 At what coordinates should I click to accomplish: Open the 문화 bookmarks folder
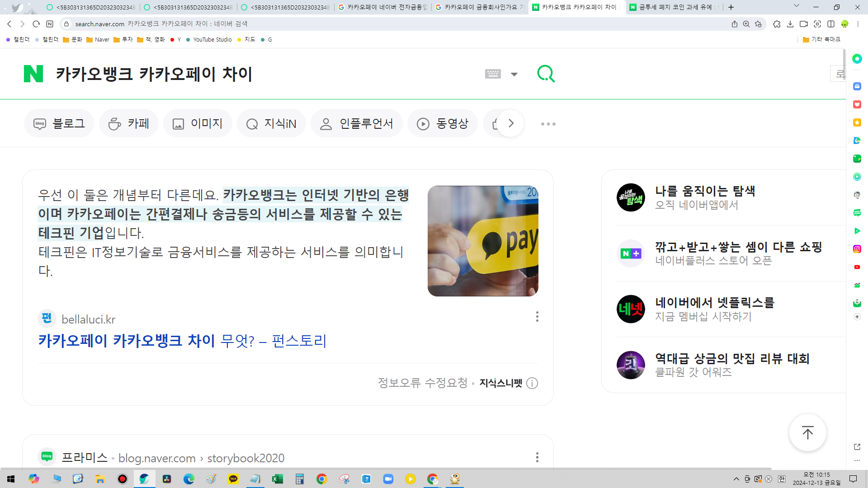pyautogui.click(x=72, y=40)
